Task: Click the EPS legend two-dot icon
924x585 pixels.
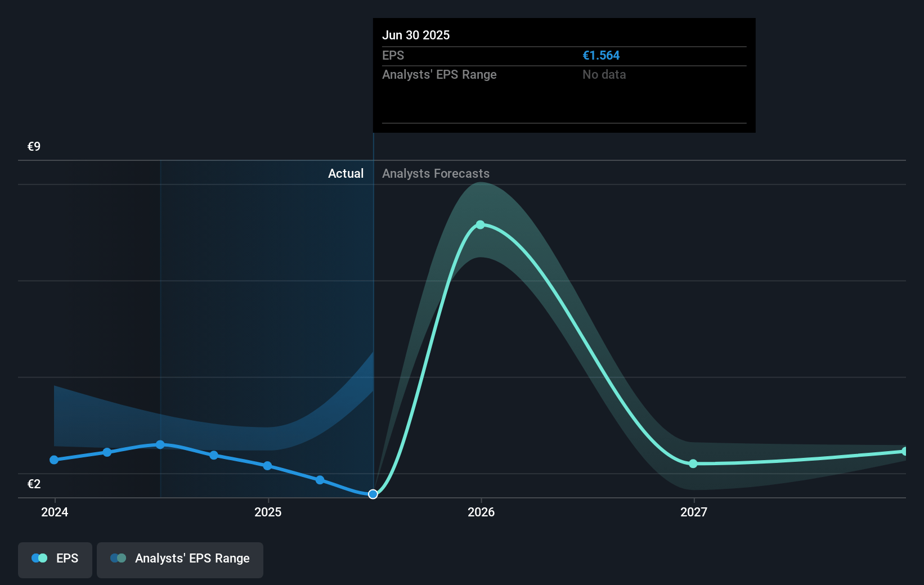Action: point(39,559)
